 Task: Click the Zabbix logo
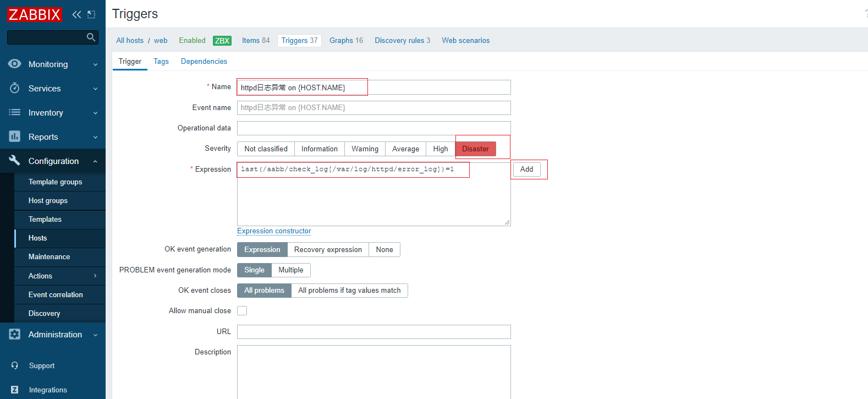(35, 14)
